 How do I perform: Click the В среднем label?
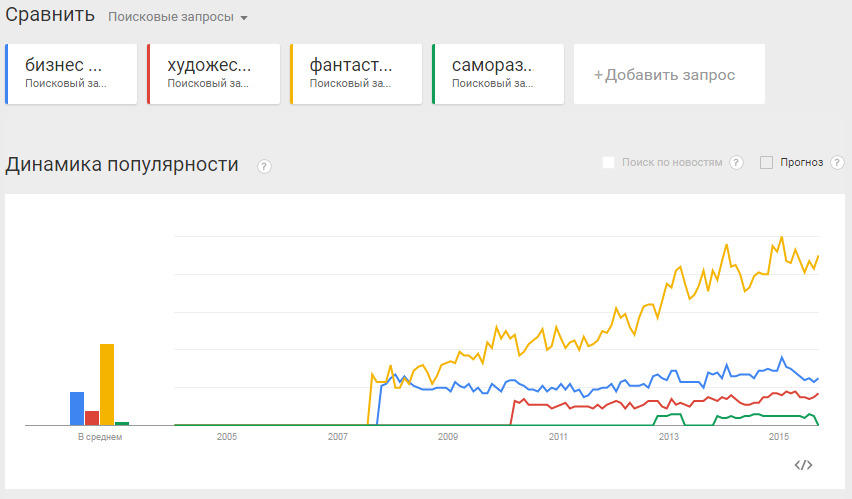[100, 436]
